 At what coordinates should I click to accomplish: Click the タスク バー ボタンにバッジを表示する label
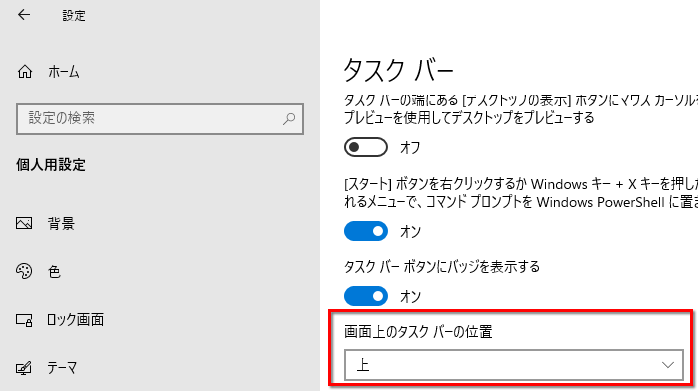tap(442, 267)
